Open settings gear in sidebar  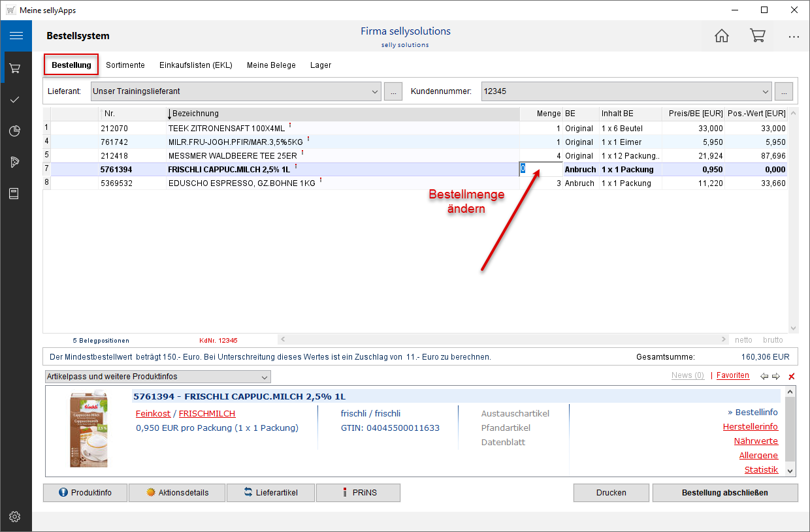(x=15, y=517)
